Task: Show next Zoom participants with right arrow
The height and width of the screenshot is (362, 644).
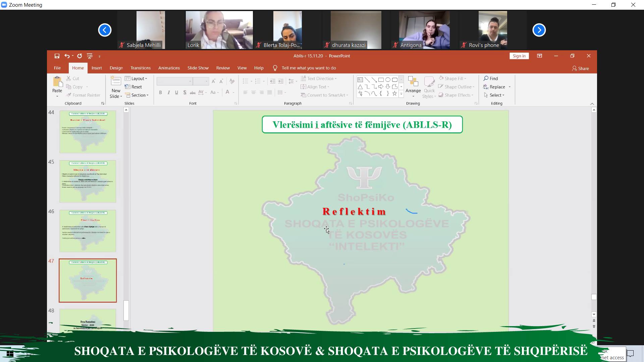Action: point(539,30)
